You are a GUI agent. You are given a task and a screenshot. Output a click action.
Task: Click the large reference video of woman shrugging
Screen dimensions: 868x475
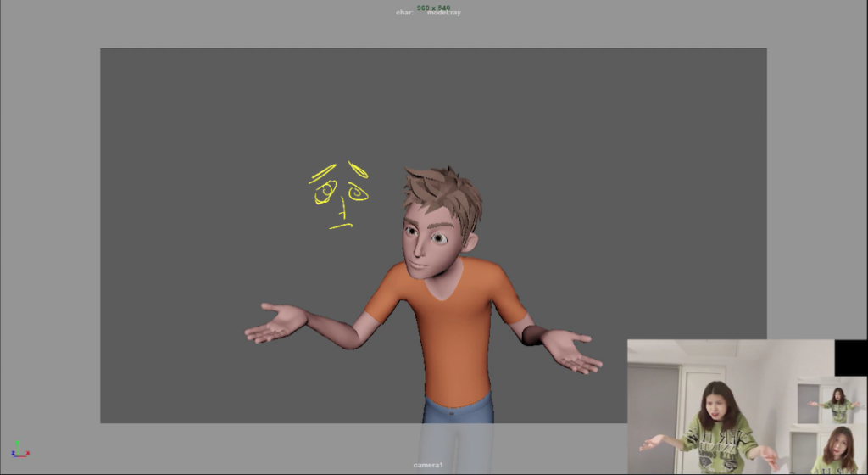tap(711, 407)
